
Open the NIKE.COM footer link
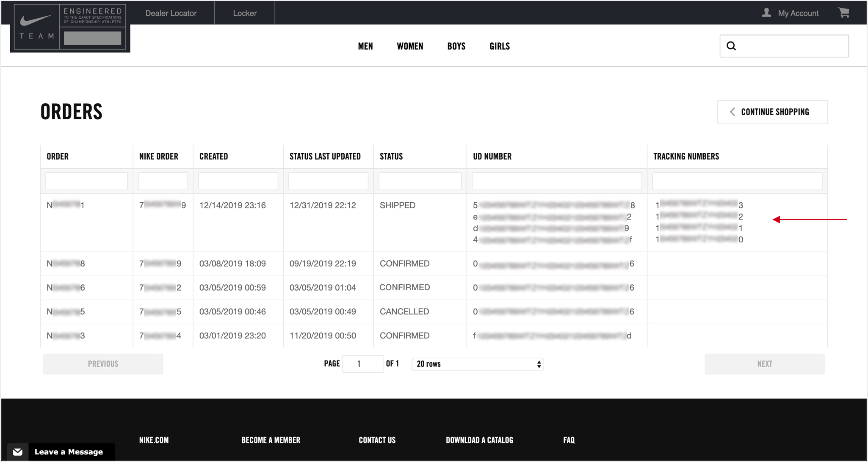[154, 440]
